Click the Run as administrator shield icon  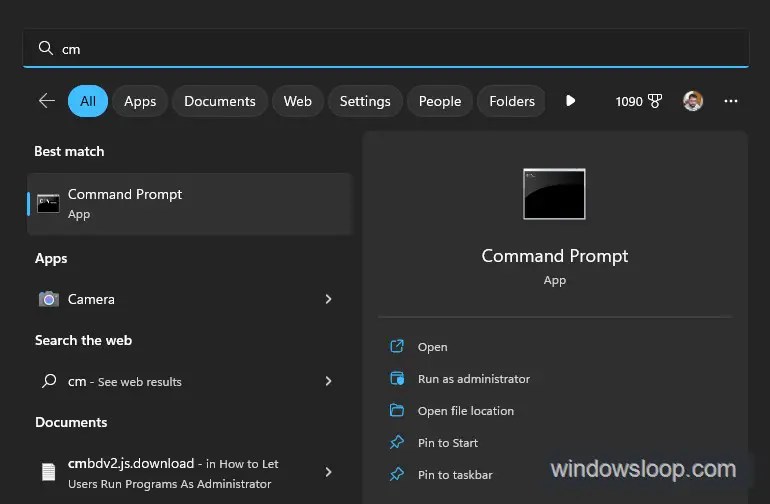pyautogui.click(x=397, y=378)
